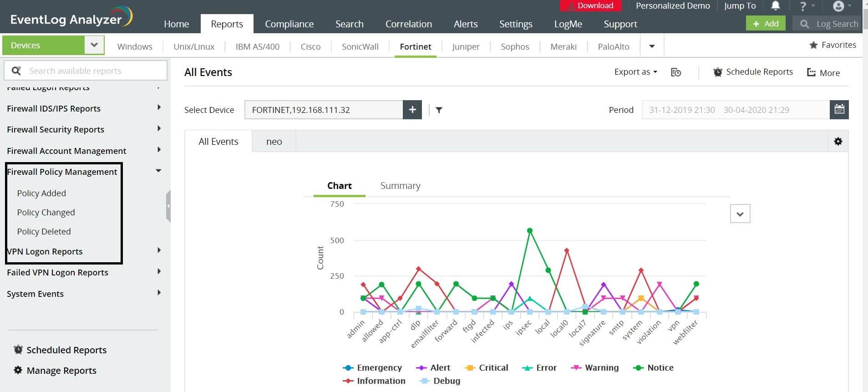The width and height of the screenshot is (868, 392).
Task: Open the user account avatar menu
Action: point(838,6)
